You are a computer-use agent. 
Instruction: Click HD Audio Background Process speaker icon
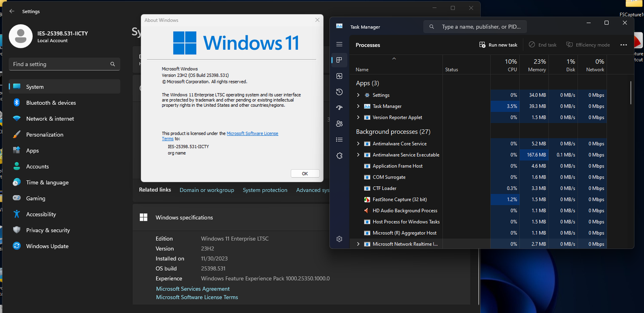click(x=367, y=211)
